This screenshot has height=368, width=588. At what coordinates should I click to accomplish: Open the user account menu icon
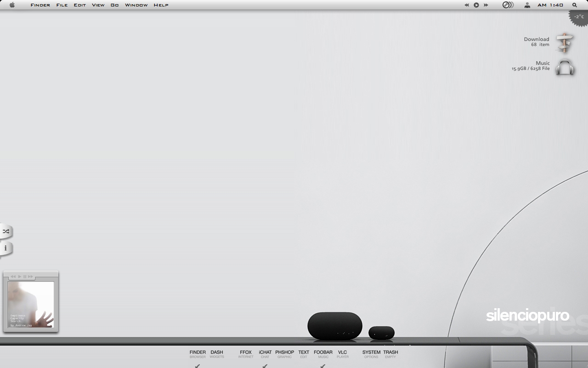click(527, 5)
